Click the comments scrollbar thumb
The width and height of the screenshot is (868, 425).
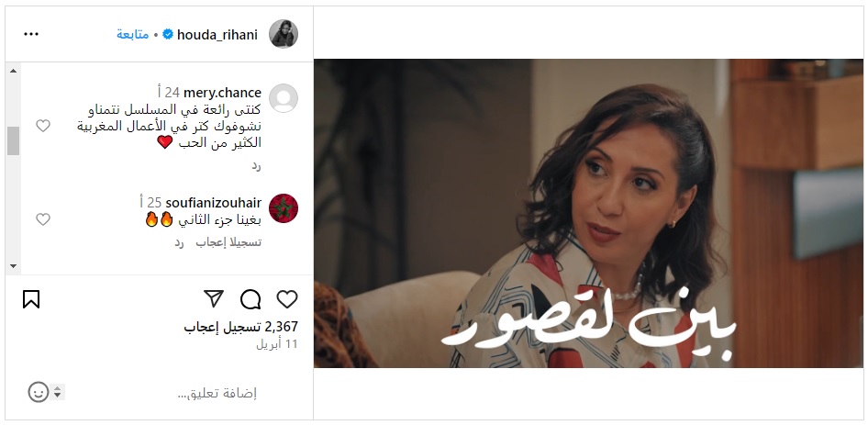tap(13, 140)
